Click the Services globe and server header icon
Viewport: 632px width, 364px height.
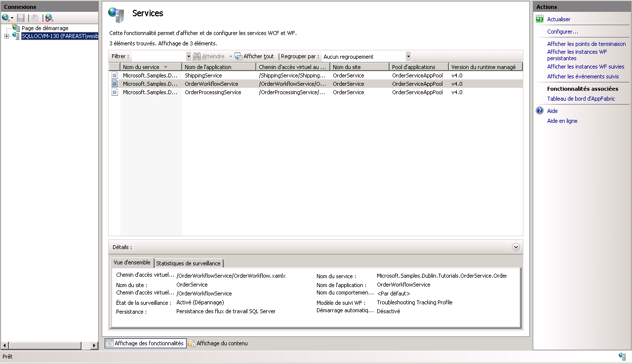click(117, 15)
